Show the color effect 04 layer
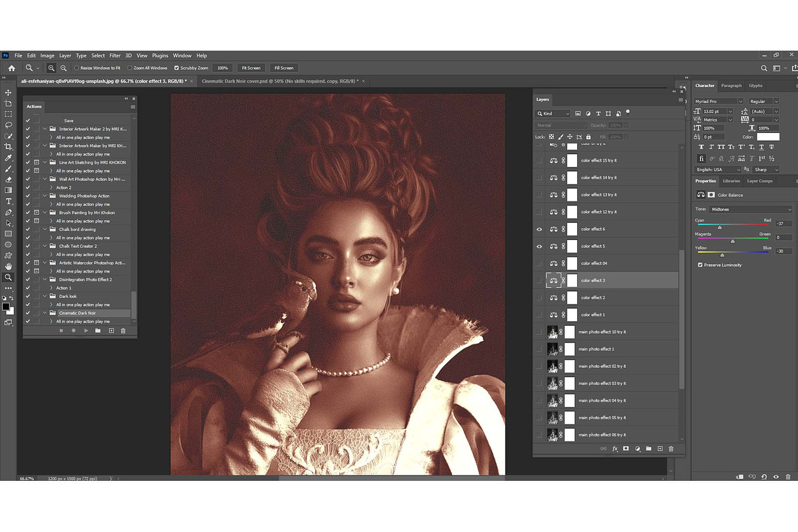Screen dimensions: 798x532 click(539, 263)
